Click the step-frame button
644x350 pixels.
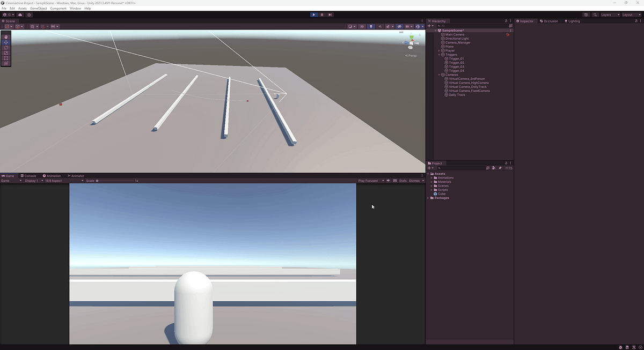click(330, 14)
